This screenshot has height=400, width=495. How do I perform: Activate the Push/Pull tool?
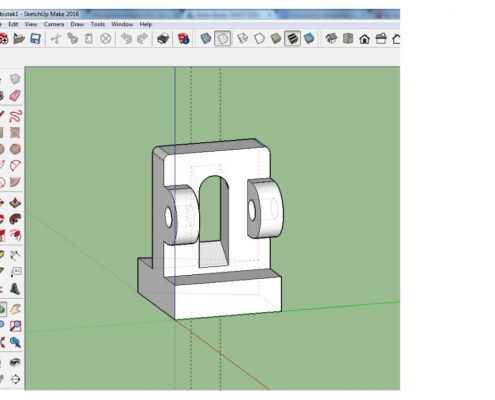point(15,203)
